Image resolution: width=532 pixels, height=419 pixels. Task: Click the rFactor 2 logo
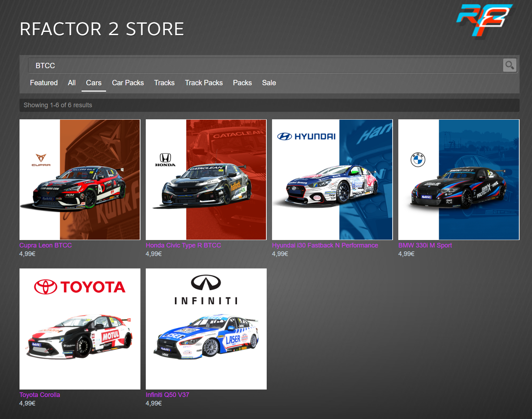(x=484, y=20)
